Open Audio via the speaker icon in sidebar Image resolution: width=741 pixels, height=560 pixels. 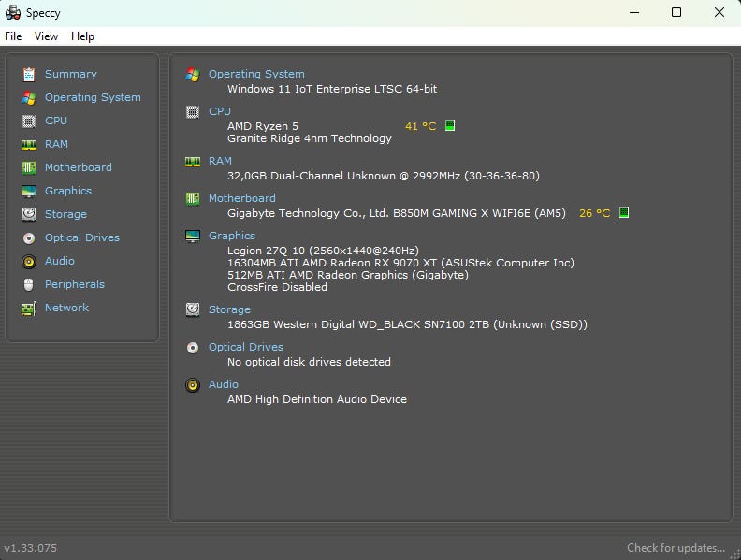tap(28, 261)
